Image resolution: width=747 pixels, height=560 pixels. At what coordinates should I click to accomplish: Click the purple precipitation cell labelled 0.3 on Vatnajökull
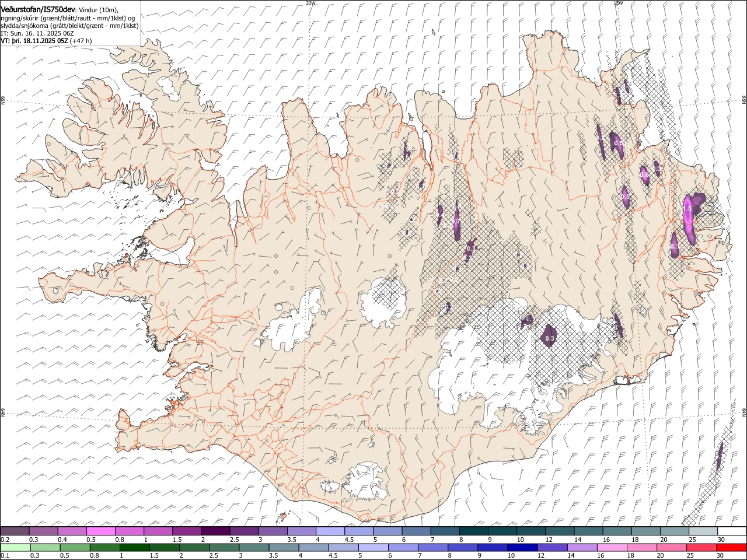coord(549,336)
